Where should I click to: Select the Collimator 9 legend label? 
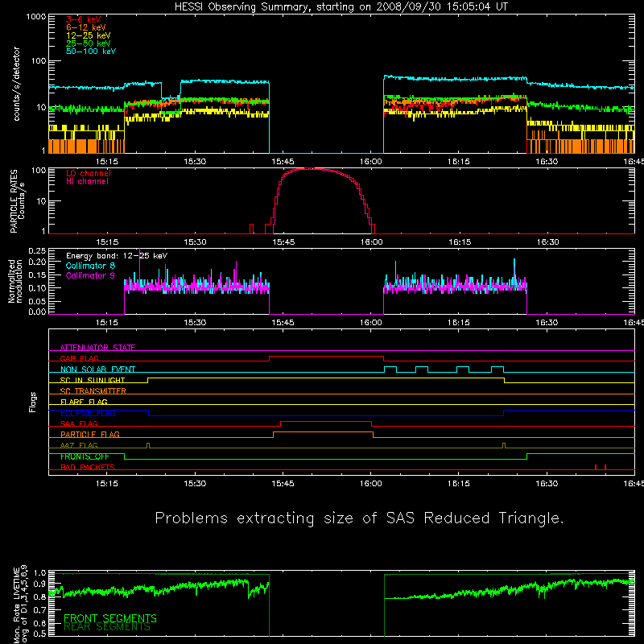90,275
